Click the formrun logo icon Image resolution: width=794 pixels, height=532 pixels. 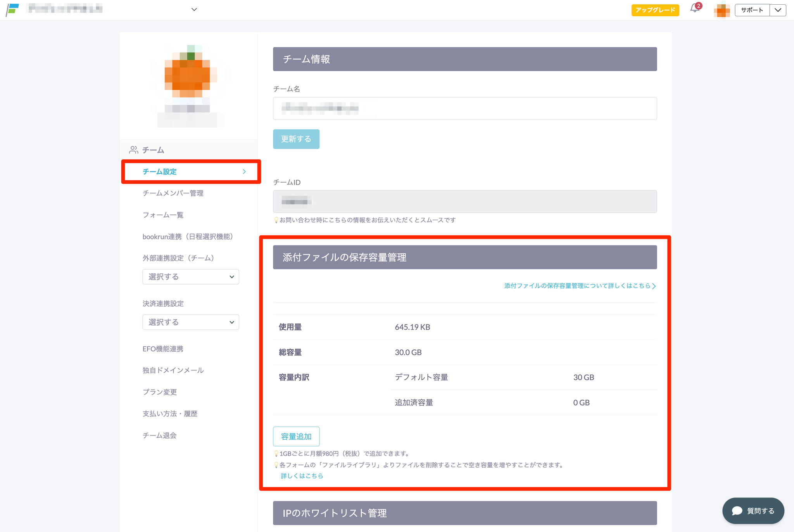click(x=12, y=9)
